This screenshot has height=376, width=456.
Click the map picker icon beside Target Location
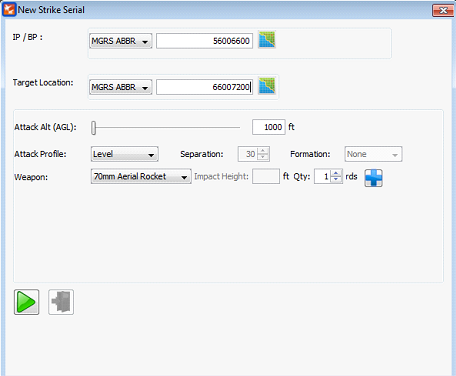point(267,86)
